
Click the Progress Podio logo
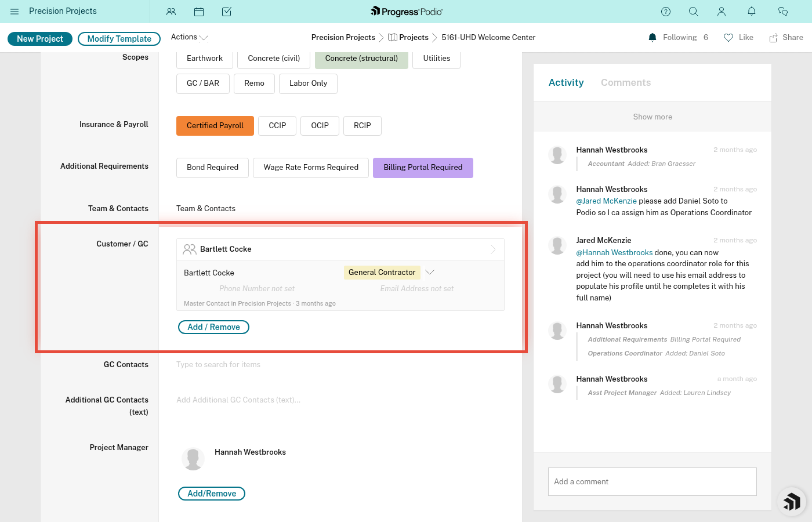click(x=407, y=12)
